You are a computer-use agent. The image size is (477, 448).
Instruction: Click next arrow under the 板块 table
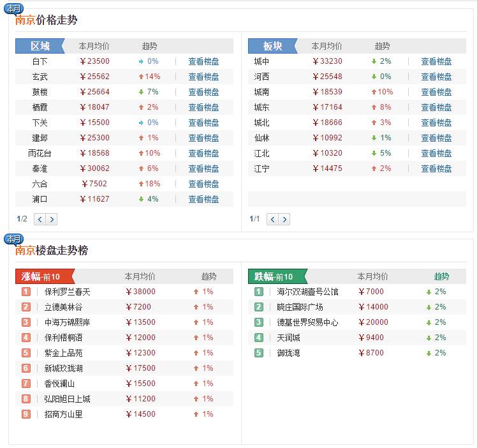click(284, 219)
